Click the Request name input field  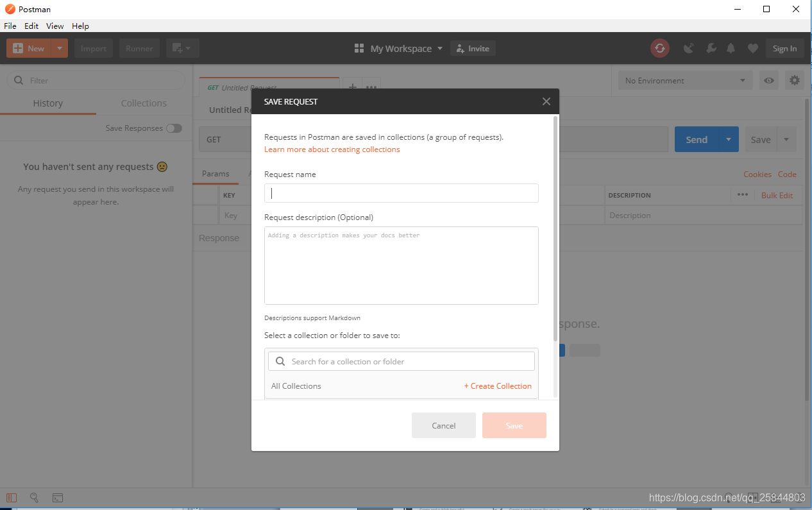(x=401, y=193)
